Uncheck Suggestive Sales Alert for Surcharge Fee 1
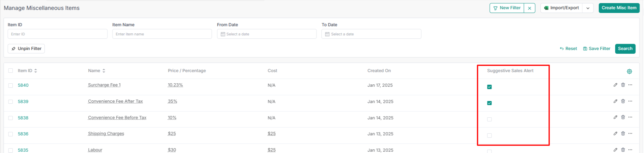Screen dimensions: 644x153 [489, 87]
